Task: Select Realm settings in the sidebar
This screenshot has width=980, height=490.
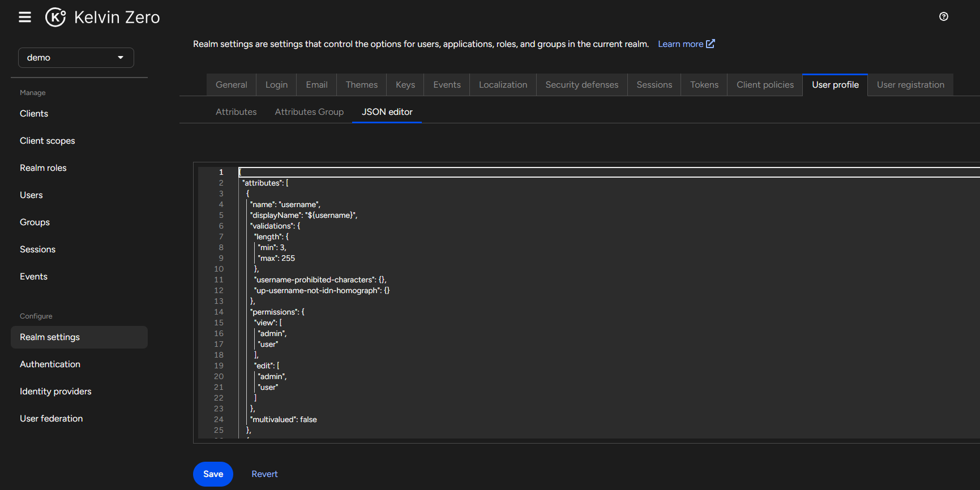Action: coord(79,337)
